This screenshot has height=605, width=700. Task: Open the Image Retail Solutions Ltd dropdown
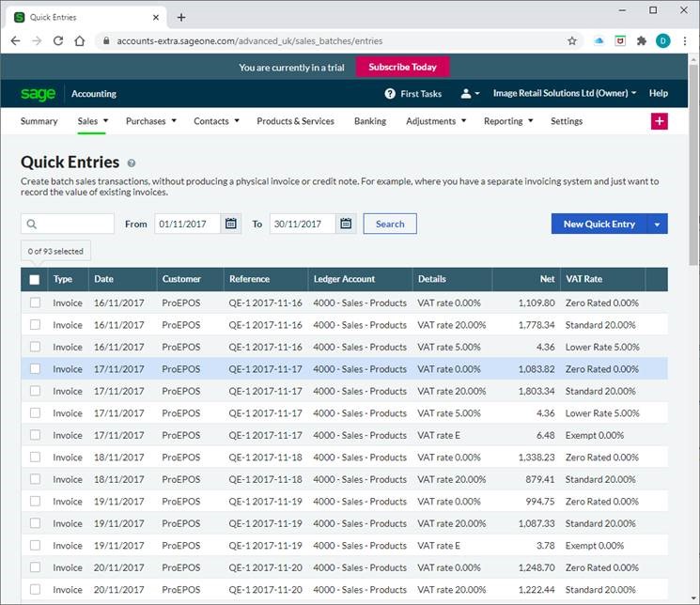[x=565, y=94]
